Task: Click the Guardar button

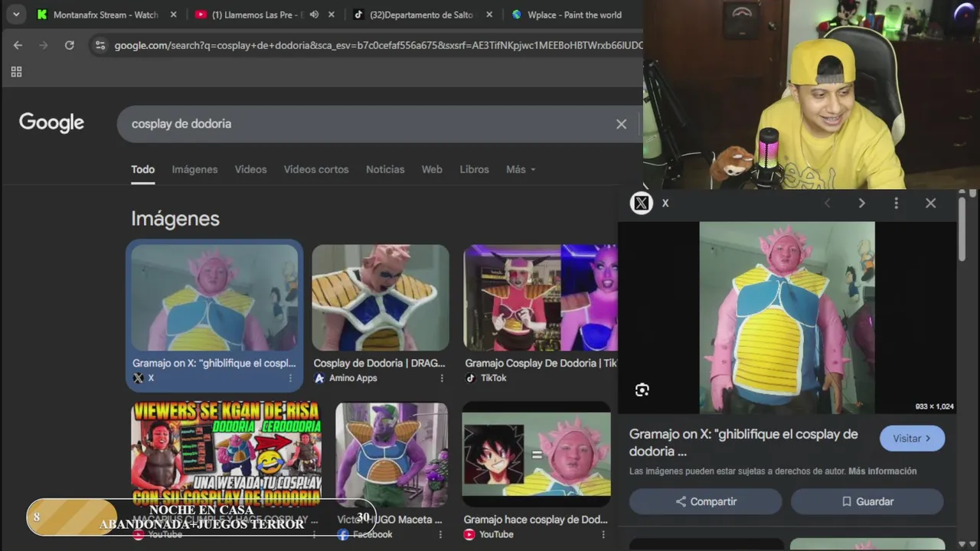Action: tap(867, 501)
